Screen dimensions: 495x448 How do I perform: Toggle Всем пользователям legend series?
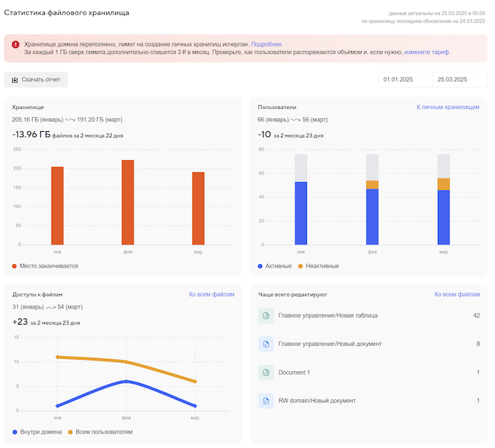coord(70,432)
